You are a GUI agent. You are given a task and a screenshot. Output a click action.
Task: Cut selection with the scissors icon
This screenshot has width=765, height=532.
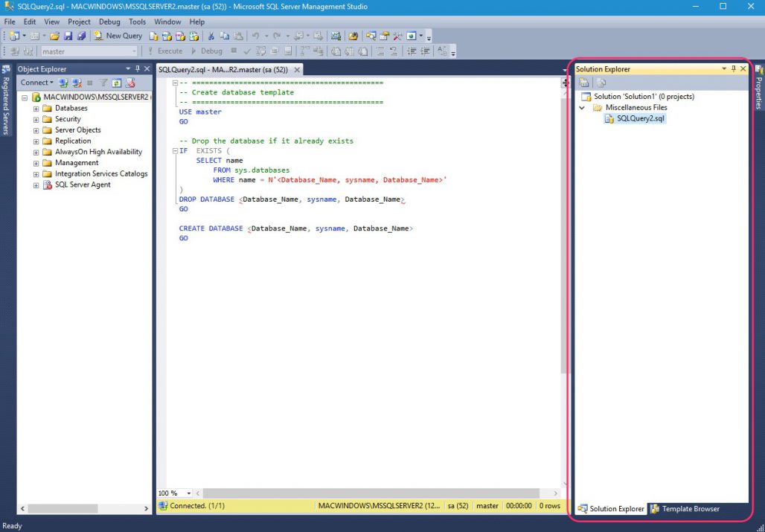coord(211,36)
